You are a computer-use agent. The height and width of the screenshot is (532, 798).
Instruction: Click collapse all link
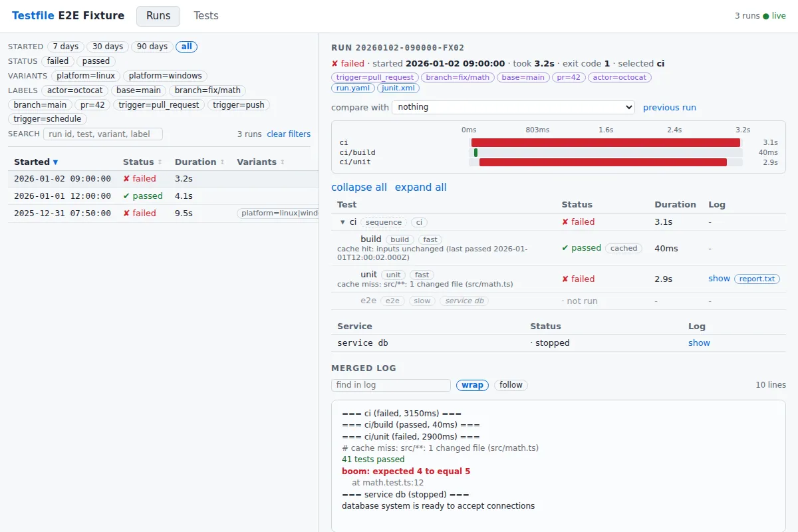(x=359, y=188)
